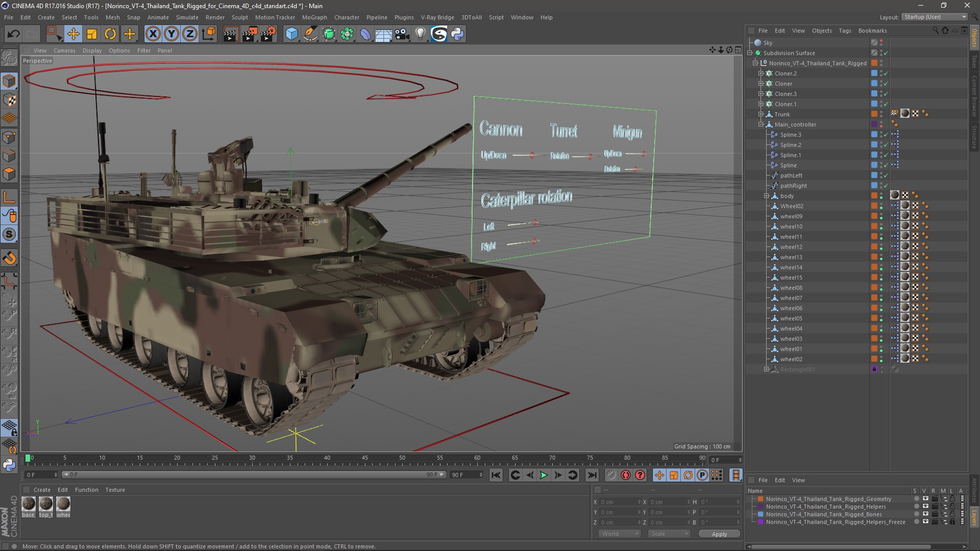Viewport: 980px width, 551px height.
Task: Expand the Trunk object
Action: click(x=761, y=114)
